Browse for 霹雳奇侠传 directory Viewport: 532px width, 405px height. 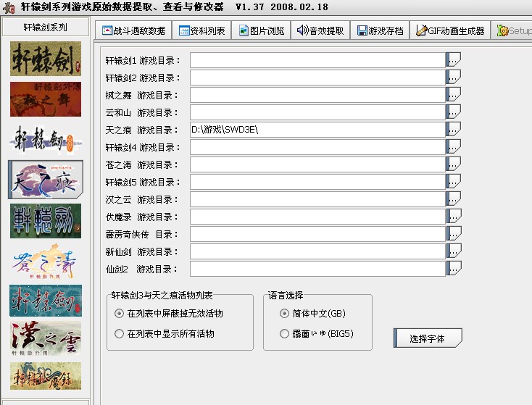pos(454,234)
